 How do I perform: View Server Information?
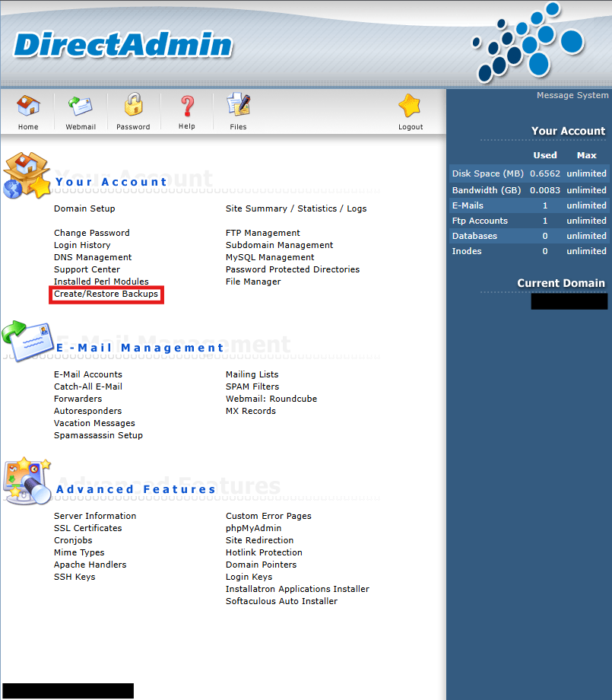(x=95, y=516)
